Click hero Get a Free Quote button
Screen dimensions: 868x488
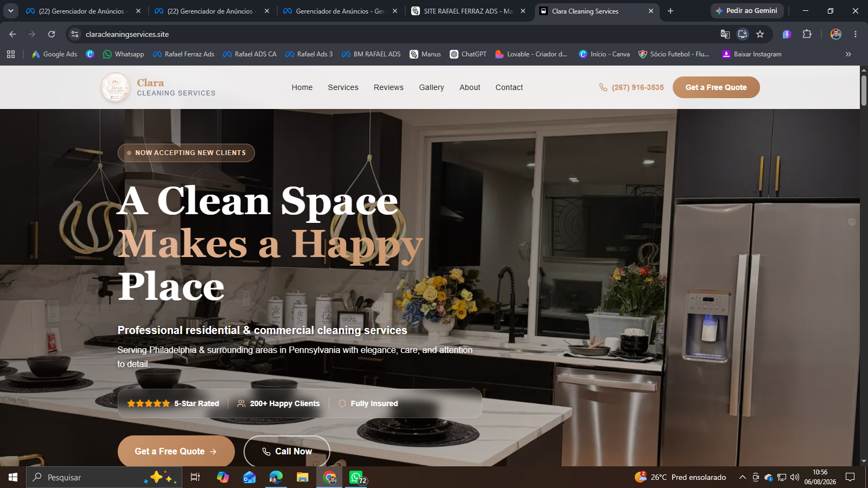tap(176, 451)
